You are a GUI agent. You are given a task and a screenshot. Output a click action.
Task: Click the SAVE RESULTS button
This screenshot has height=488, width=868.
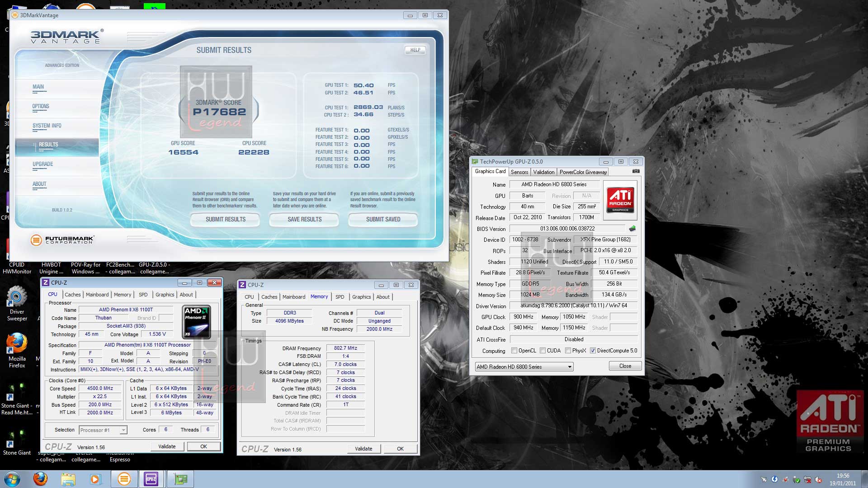[x=305, y=219]
